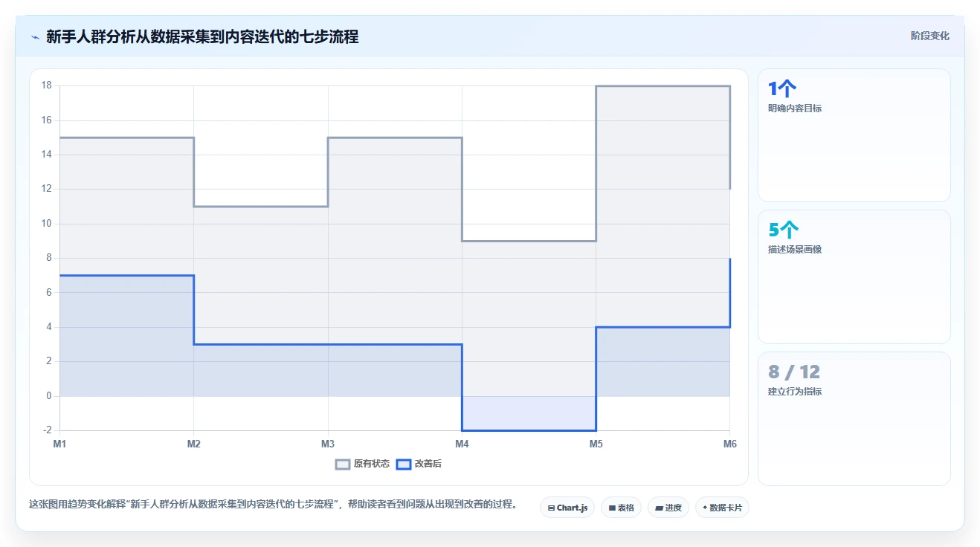
Task: Click the 10 y-axis value
Action: pos(46,224)
